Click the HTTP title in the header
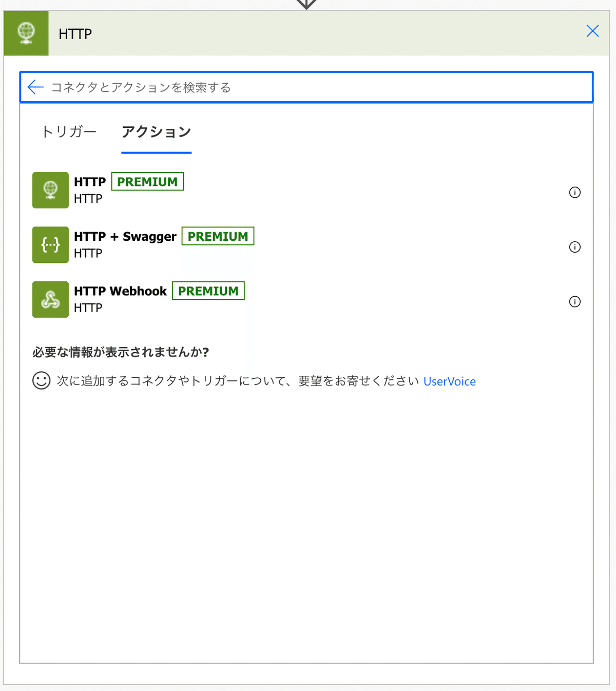 pyautogui.click(x=75, y=34)
